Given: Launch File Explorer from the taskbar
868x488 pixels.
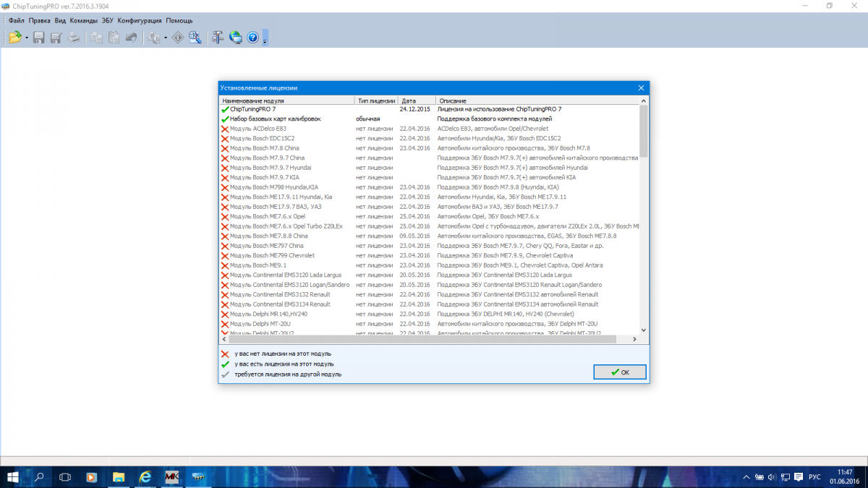Looking at the screenshot, I should (119, 477).
